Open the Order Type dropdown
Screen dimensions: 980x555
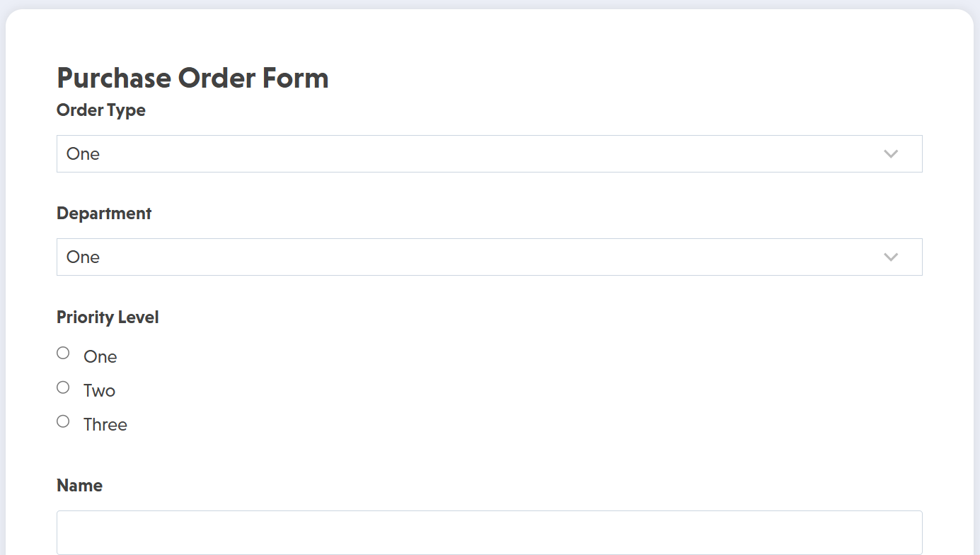(x=490, y=153)
